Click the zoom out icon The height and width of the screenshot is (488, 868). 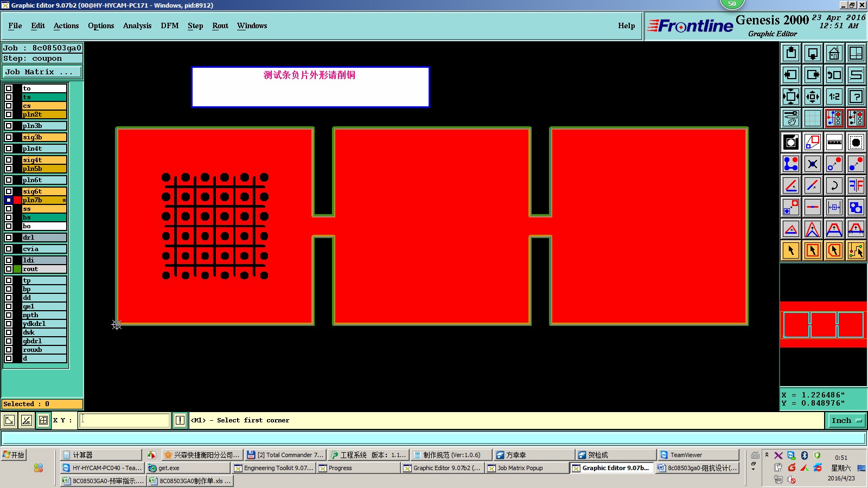click(x=813, y=97)
